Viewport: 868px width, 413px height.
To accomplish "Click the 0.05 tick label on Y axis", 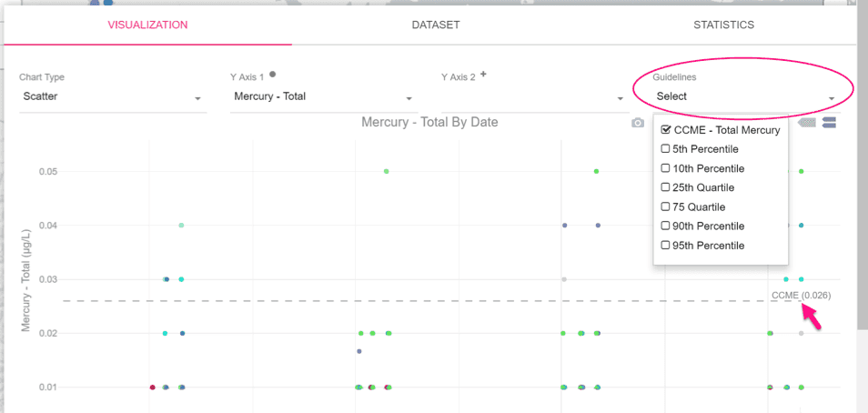I will (x=47, y=172).
